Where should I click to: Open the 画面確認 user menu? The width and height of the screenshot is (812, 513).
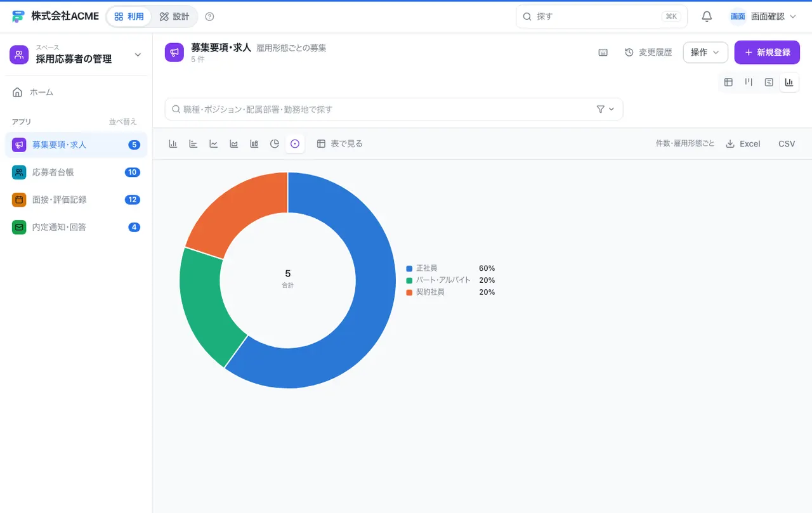coord(763,16)
